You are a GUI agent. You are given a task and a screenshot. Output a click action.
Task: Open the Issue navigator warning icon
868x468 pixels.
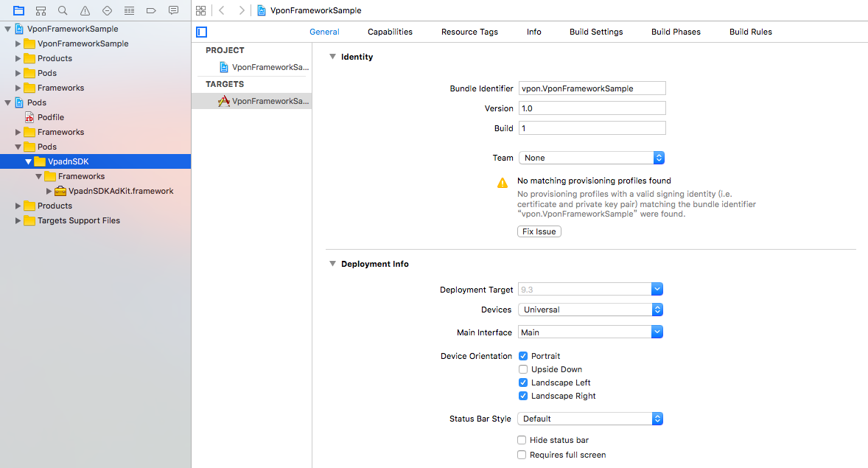85,10
